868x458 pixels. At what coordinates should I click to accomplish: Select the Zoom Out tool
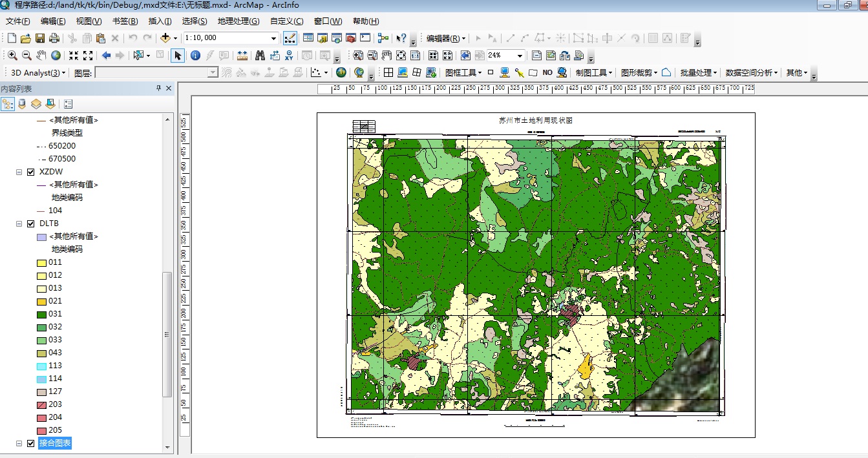[x=26, y=56]
